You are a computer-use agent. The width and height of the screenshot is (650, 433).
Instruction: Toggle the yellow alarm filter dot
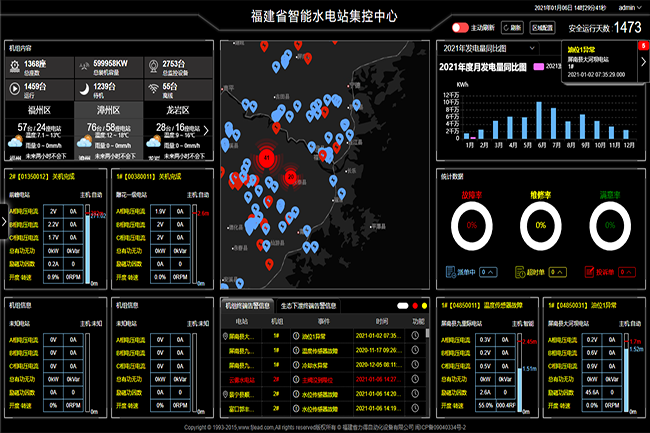click(x=425, y=305)
